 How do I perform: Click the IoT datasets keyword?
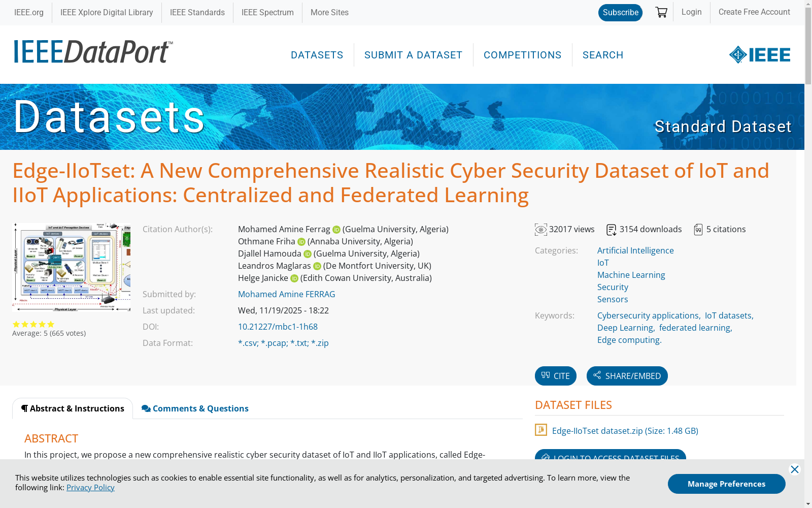click(728, 315)
